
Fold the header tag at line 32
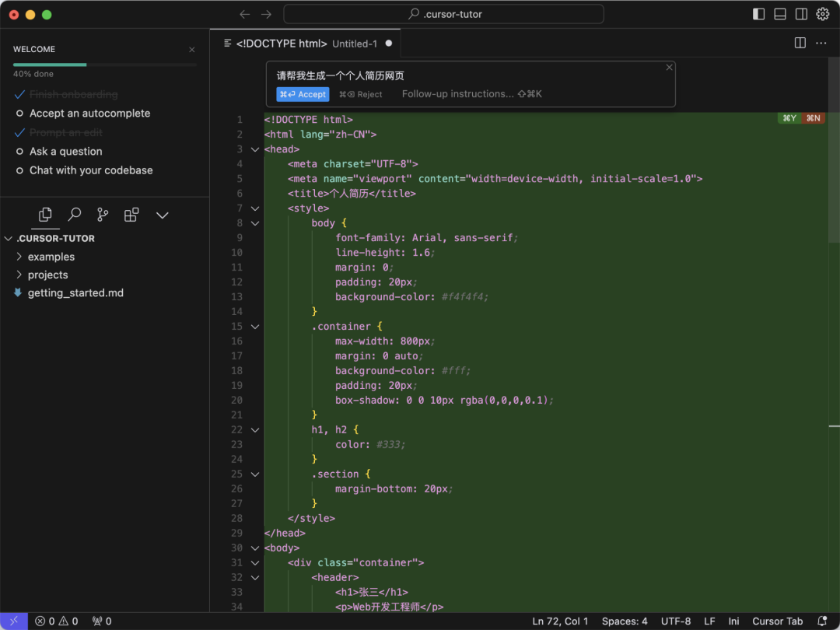[x=255, y=578]
